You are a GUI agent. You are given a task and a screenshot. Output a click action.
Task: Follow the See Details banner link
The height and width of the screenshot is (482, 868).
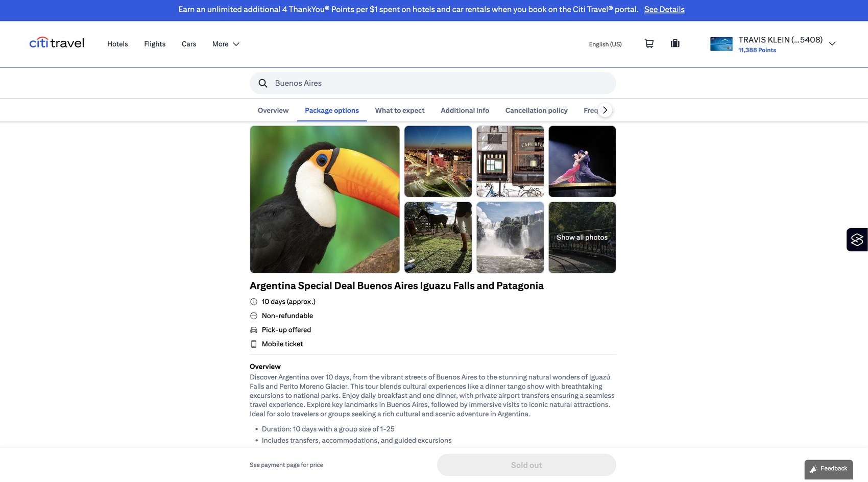(664, 9)
